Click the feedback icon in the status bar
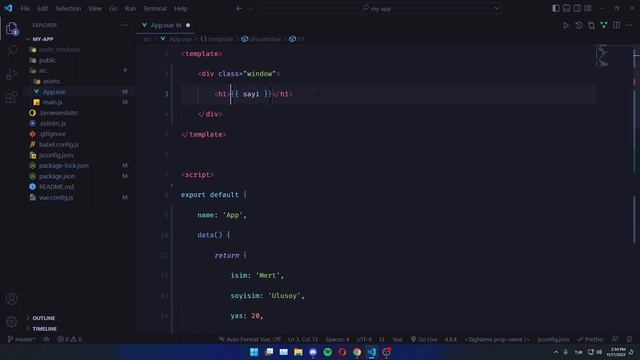Screen dimensions: 640x360 pyautogui.click(x=615, y=339)
